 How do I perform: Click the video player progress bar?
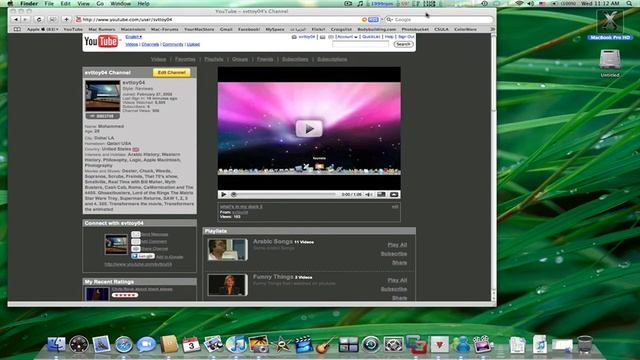coord(284,195)
